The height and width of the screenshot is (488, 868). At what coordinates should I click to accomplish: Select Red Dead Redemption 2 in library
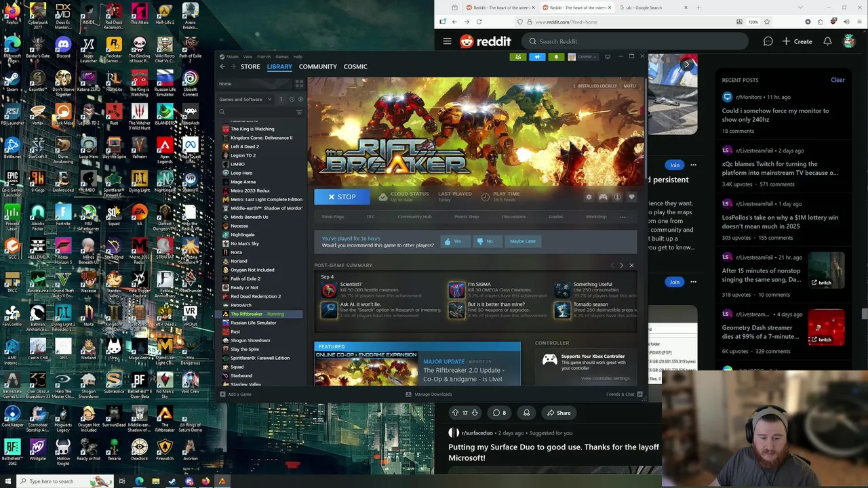click(x=256, y=296)
